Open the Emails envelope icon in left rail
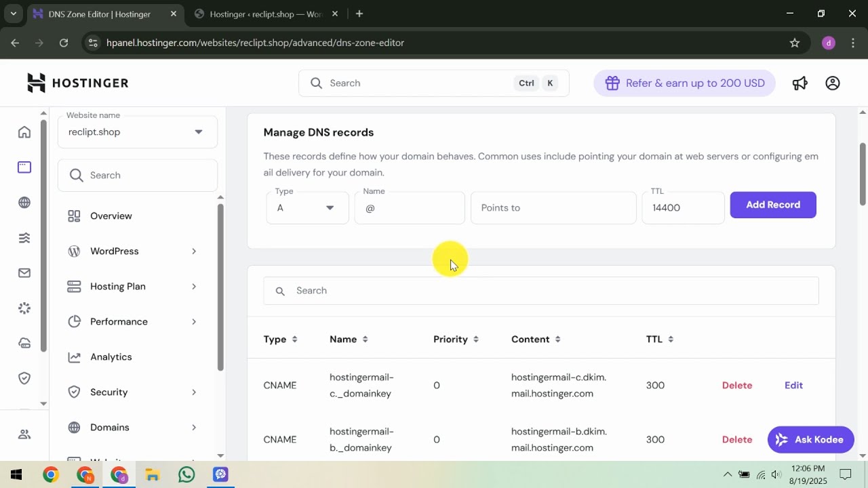 [24, 273]
